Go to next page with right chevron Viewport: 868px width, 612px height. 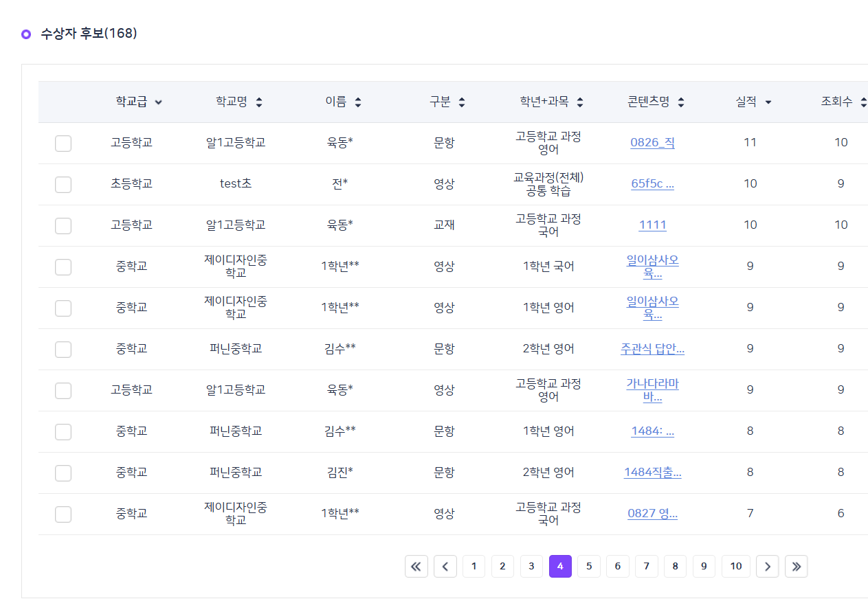point(767,566)
